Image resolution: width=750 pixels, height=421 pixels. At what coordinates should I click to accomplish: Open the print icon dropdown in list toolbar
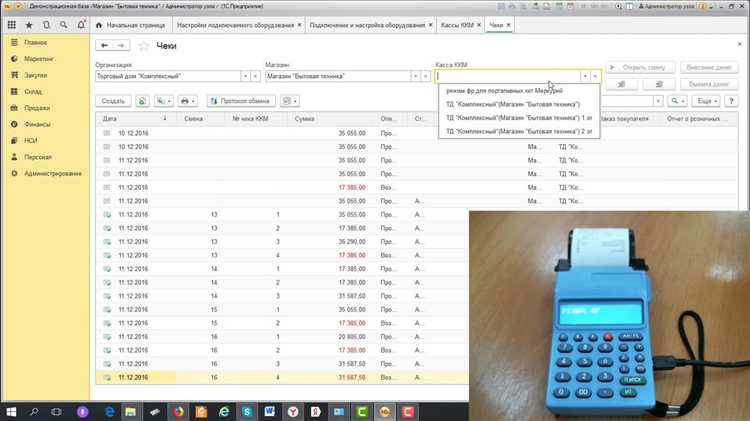187,101
